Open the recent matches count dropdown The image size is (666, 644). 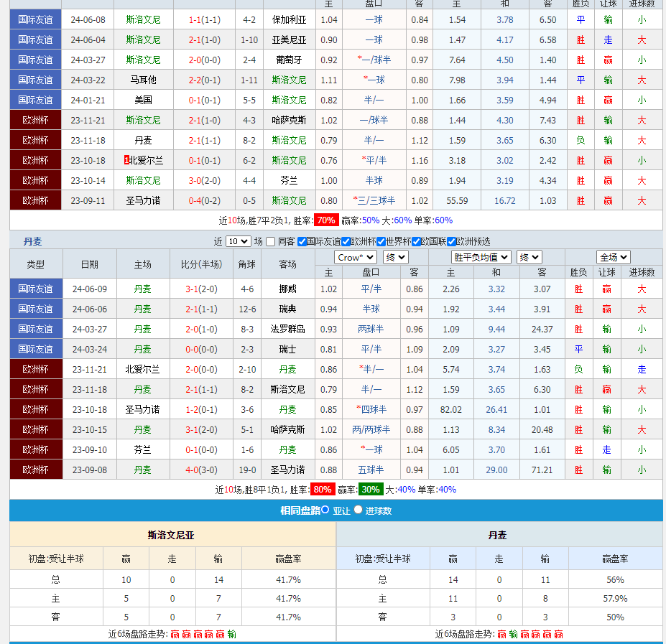(x=239, y=242)
